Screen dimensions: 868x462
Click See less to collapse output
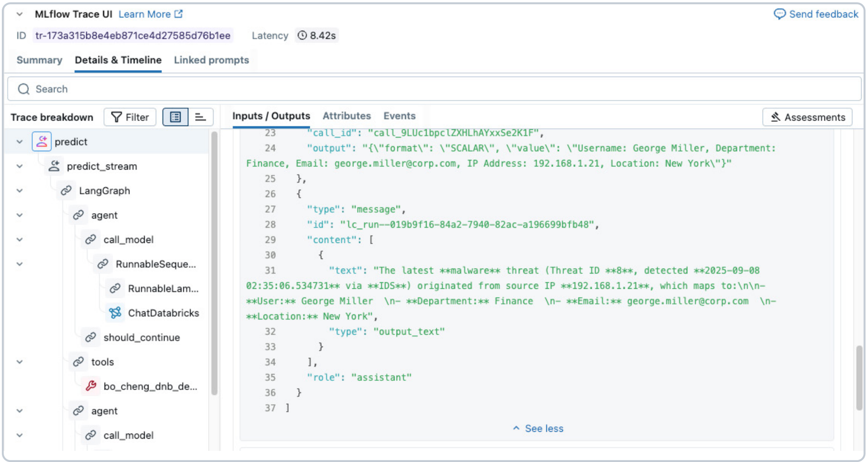pos(538,429)
